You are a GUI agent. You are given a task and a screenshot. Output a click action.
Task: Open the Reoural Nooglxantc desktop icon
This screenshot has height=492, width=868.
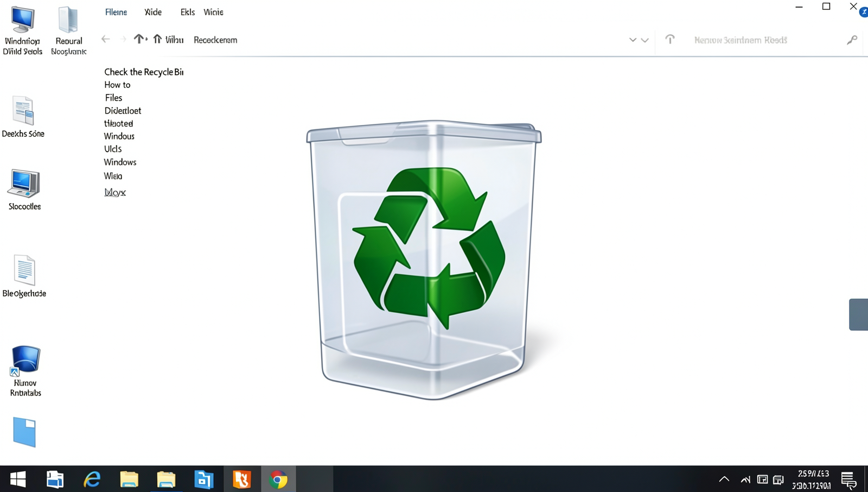pyautogui.click(x=68, y=31)
